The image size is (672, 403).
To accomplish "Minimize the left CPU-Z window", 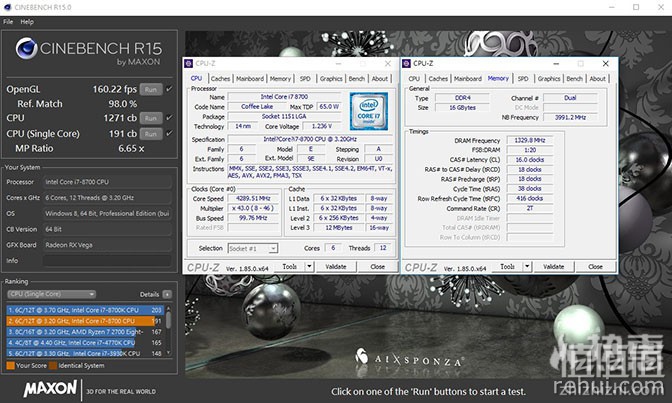I will [338, 63].
